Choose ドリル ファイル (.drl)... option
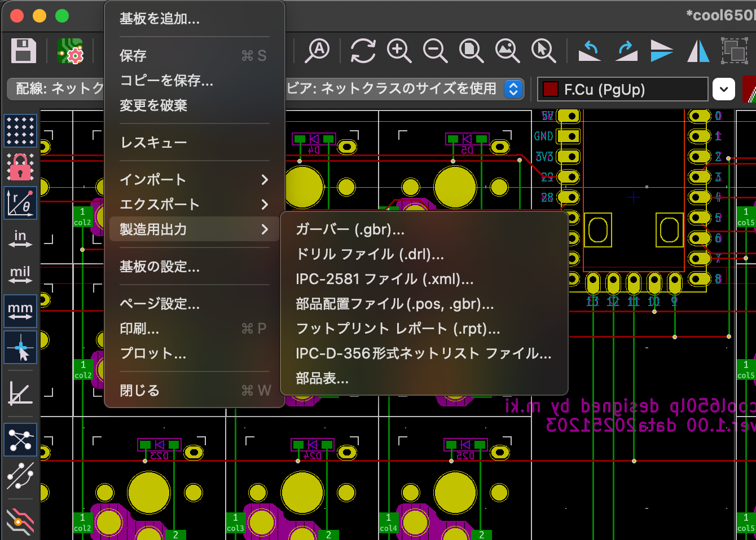 pyautogui.click(x=370, y=254)
